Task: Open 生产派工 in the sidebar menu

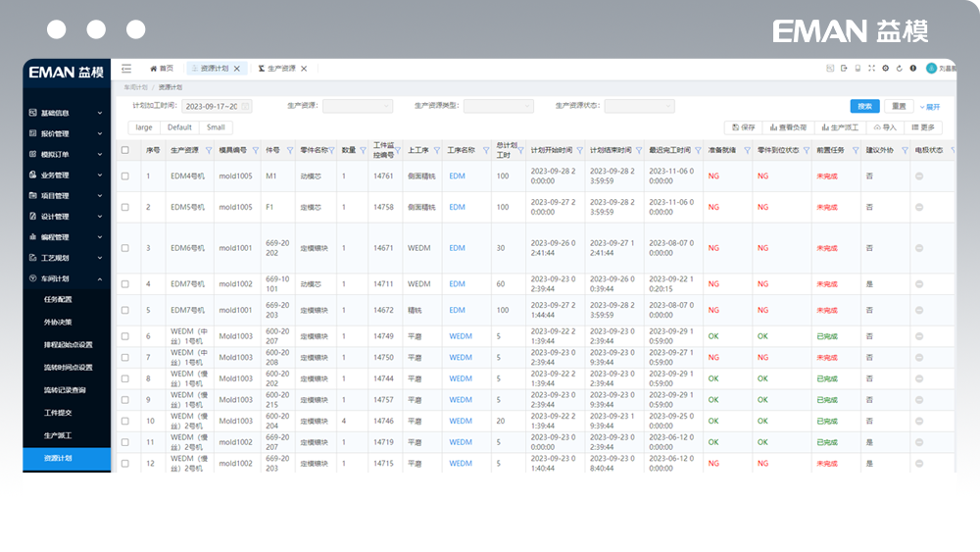Action: tap(58, 435)
